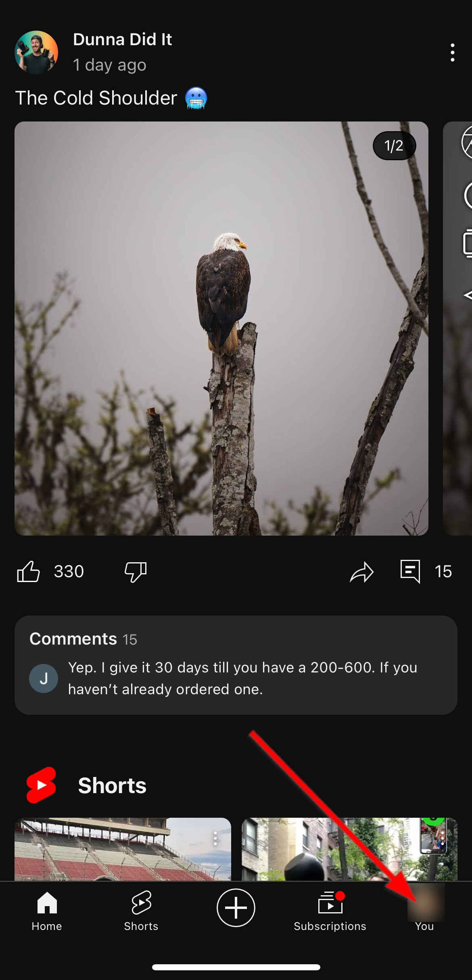
Task: Tap commenter J's avatar
Action: 44,678
